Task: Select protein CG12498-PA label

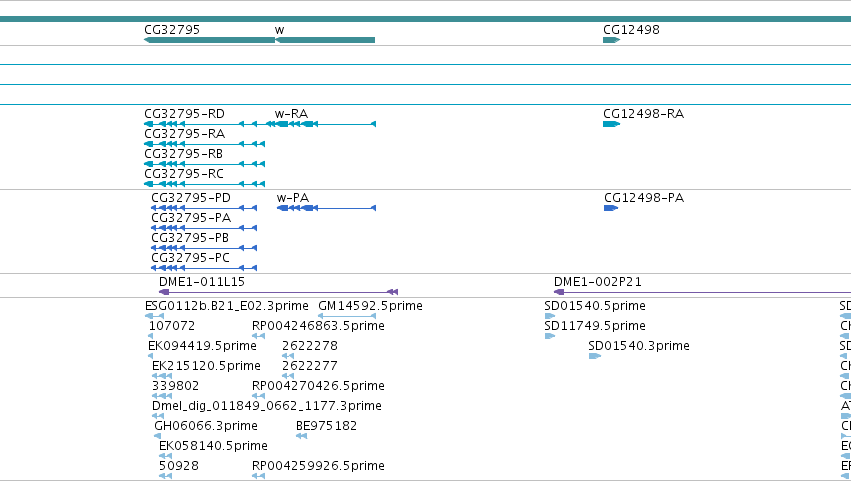Action: [644, 198]
